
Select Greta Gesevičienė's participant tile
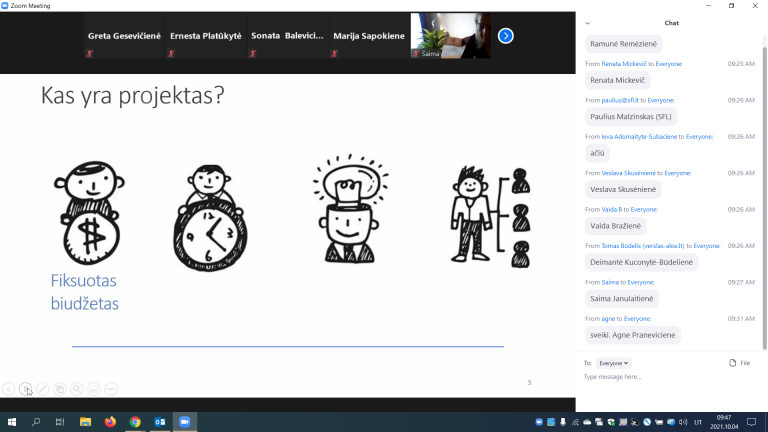(x=124, y=36)
